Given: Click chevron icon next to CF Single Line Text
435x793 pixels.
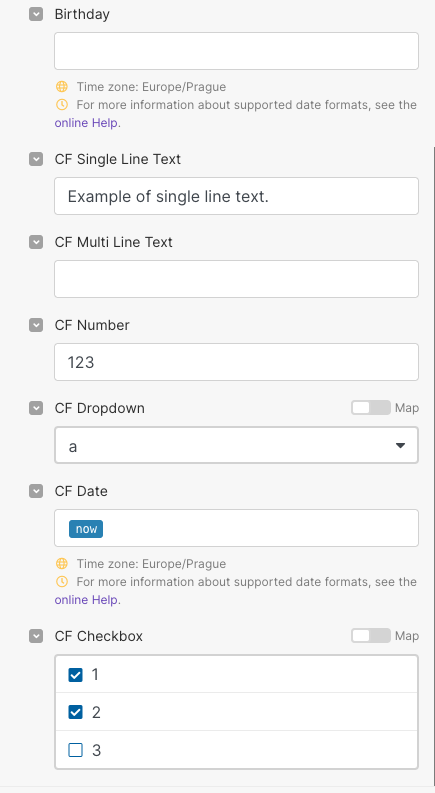Looking at the screenshot, I should tap(36, 159).
